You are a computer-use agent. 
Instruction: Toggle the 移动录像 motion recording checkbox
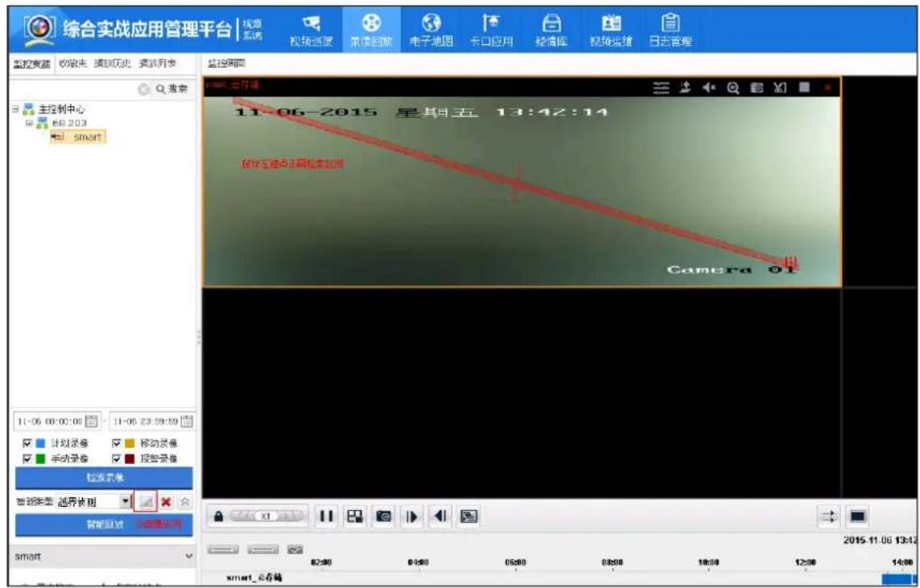pos(116,443)
